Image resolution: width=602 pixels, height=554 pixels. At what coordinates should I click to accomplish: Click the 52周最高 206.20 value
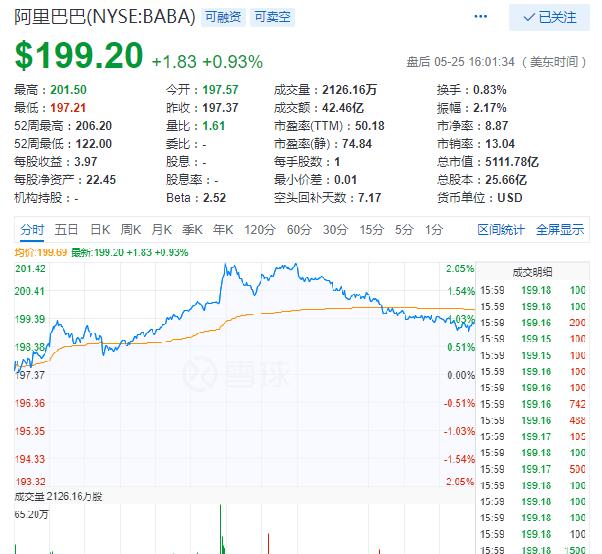pos(94,126)
